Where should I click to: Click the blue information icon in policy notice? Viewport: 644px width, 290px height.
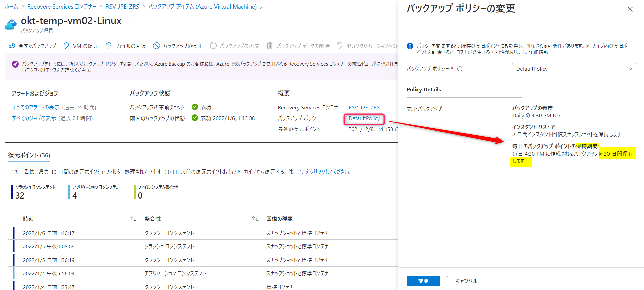pyautogui.click(x=410, y=46)
